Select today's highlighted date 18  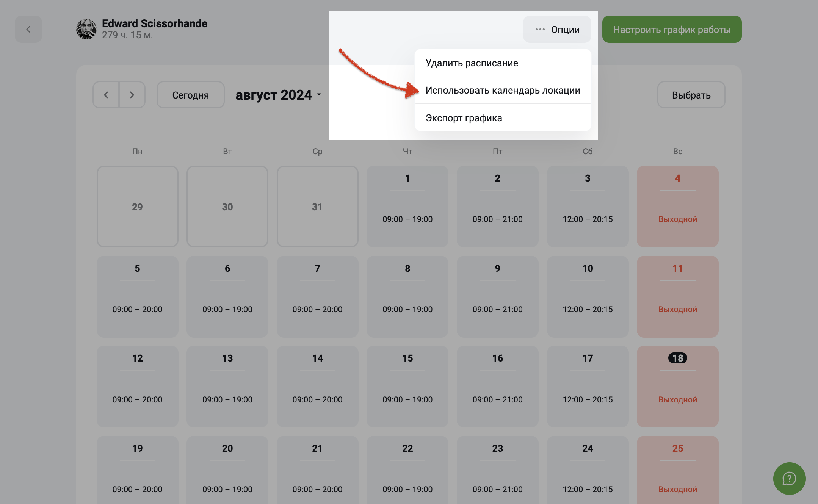click(x=677, y=358)
